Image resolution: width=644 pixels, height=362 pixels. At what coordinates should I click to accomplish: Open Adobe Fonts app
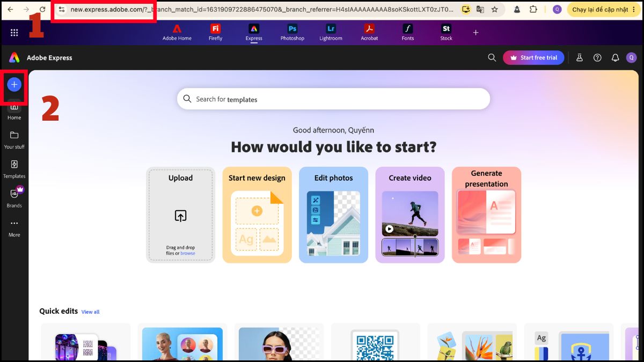tap(408, 32)
